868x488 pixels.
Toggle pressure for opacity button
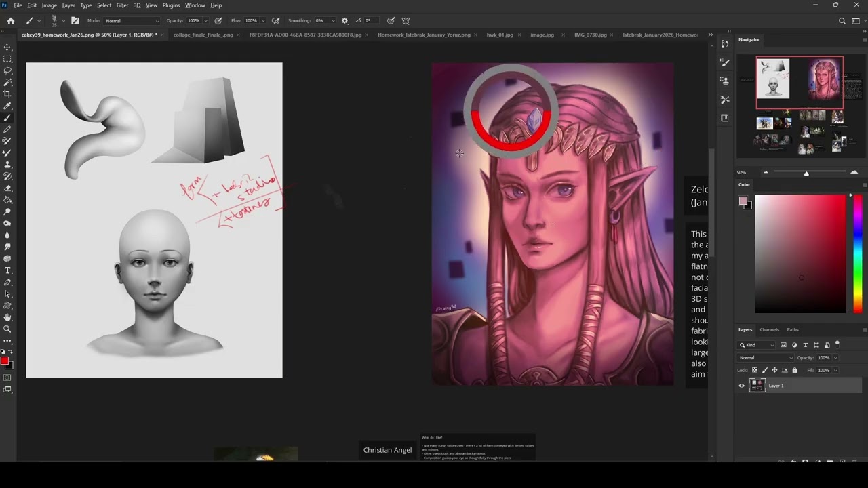pos(218,21)
